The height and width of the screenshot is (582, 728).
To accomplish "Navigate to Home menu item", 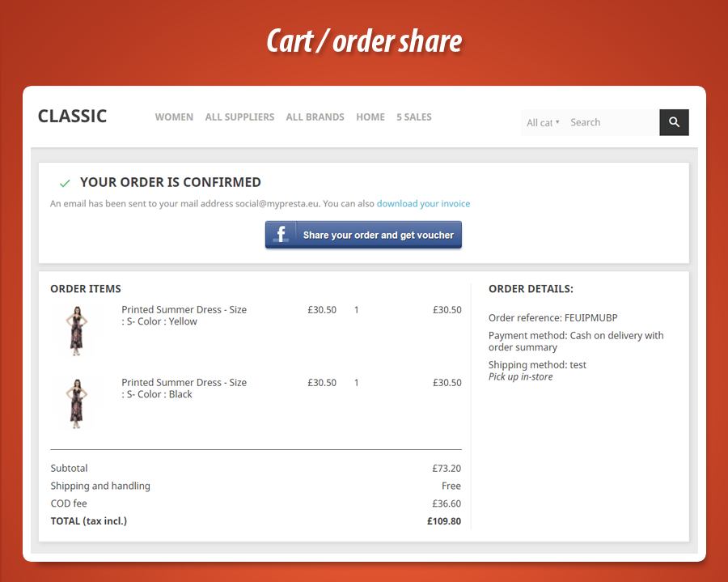I will pyautogui.click(x=370, y=117).
